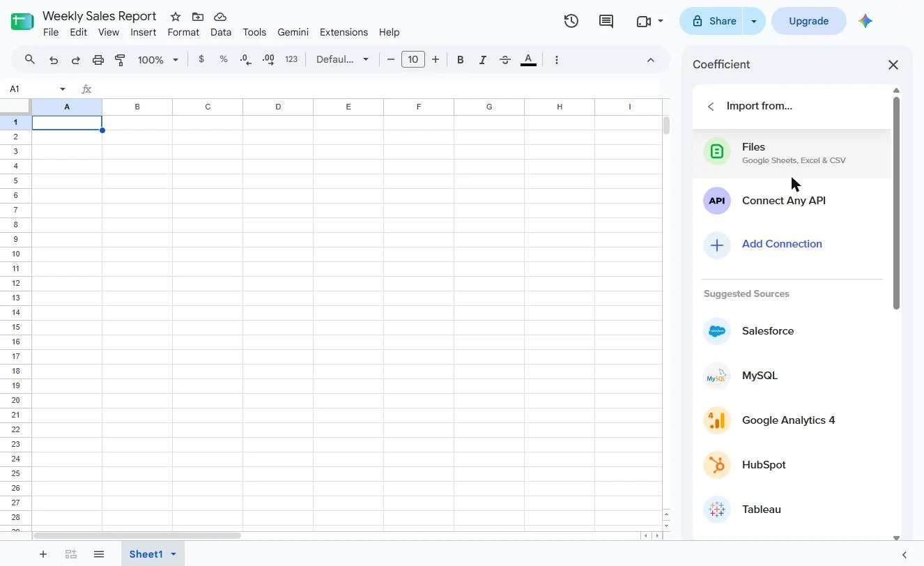
Task: Toggle strikethrough formatting
Action: (x=505, y=60)
